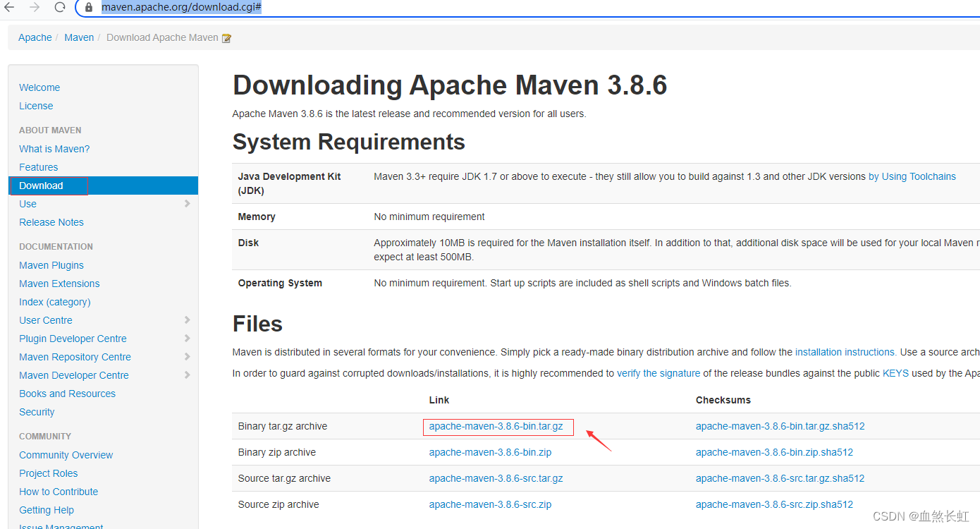The height and width of the screenshot is (529, 980).
Task: Open Books and Resources link
Action: [68, 394]
